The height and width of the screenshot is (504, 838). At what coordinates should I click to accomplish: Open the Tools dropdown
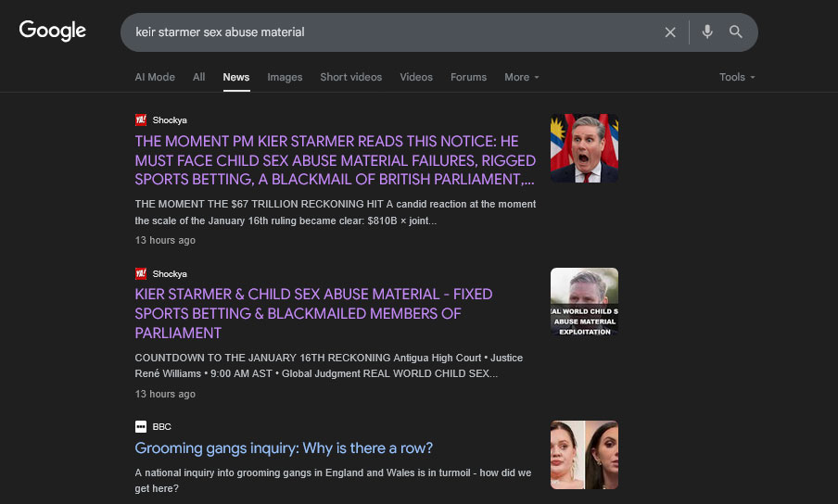737,77
